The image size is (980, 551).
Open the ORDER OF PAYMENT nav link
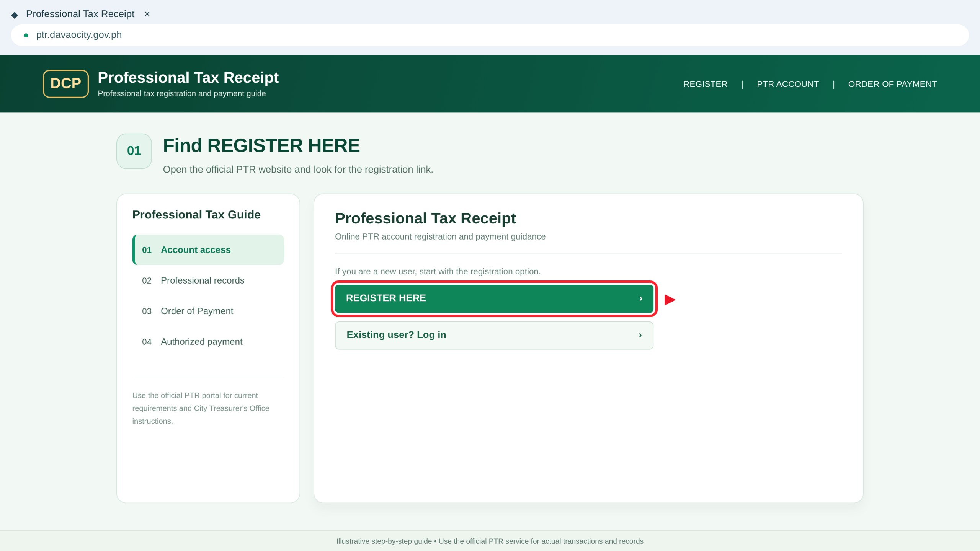tap(892, 84)
